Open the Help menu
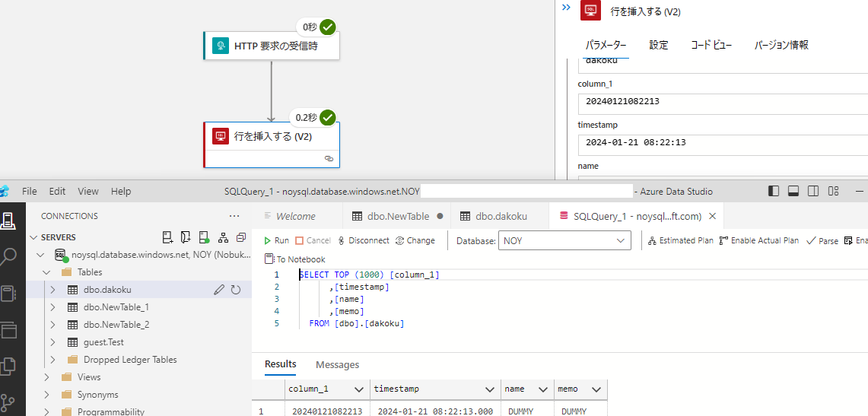Screen dimensions: 868x416 tap(121, 192)
